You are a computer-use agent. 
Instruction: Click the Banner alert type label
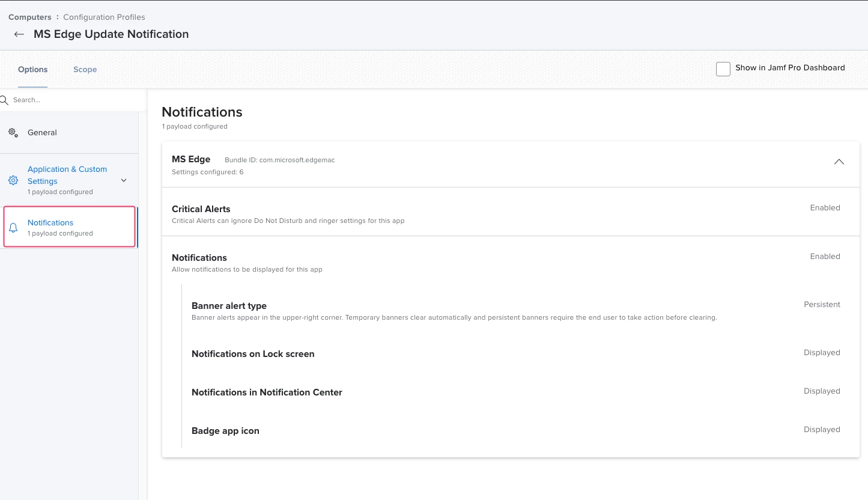(x=229, y=306)
